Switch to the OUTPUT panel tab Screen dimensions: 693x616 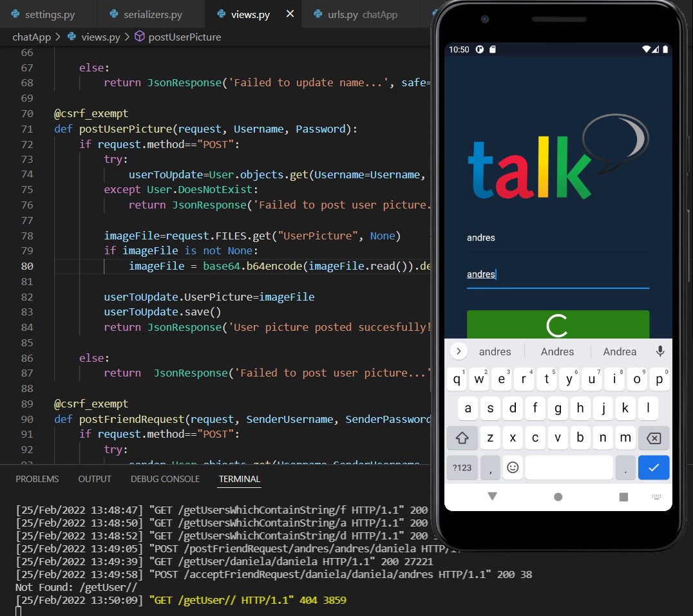point(95,479)
